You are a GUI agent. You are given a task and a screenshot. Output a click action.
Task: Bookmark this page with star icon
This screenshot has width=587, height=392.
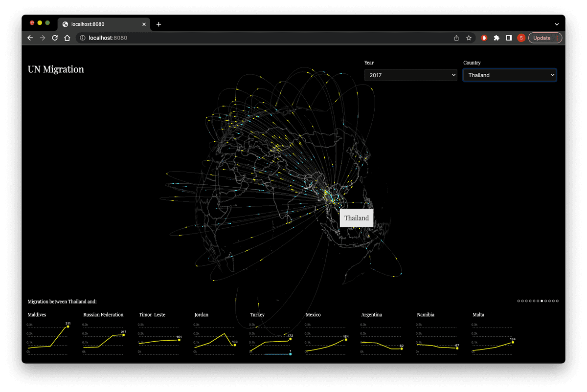click(469, 38)
